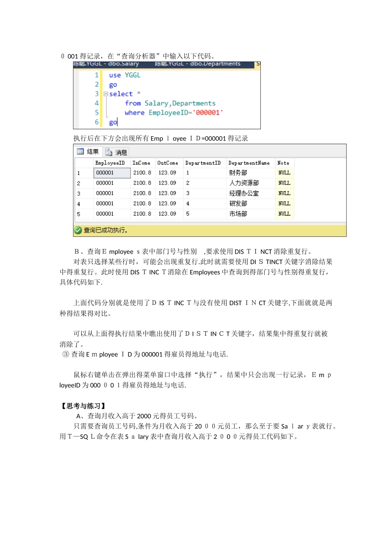Select the InCome column header
The width and height of the screenshot is (392, 555).
tap(143, 163)
